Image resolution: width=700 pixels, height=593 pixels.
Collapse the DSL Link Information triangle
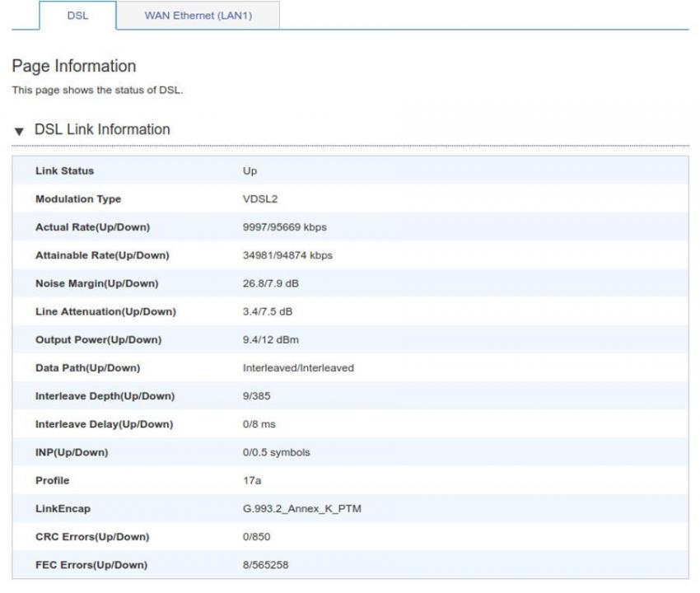19,131
